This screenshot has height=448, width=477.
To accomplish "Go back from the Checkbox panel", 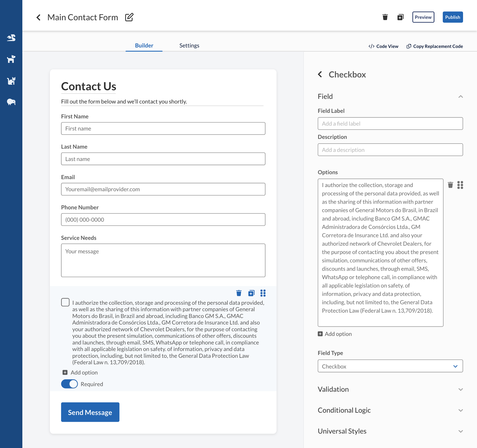I will pos(320,74).
